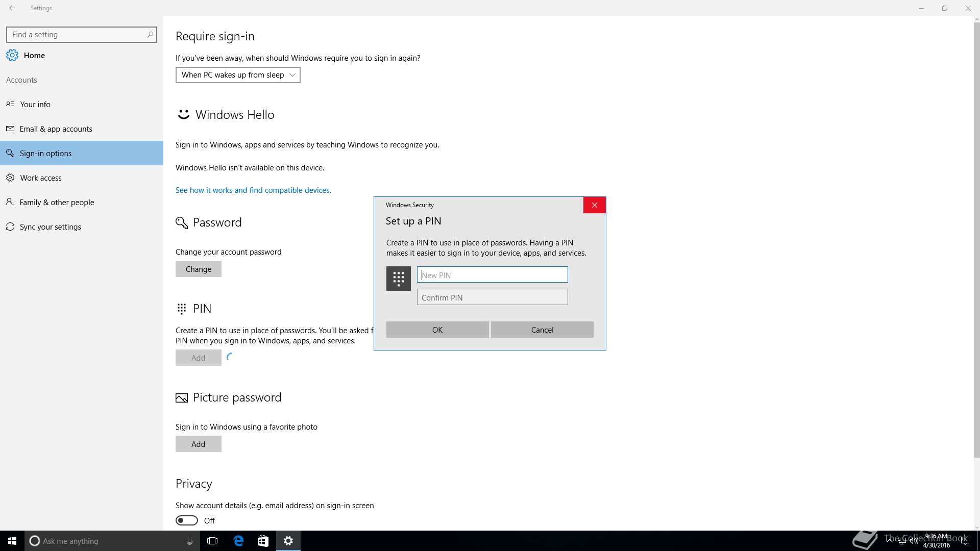Open Work access section
Viewport: 980px width, 551px height.
tap(82, 178)
